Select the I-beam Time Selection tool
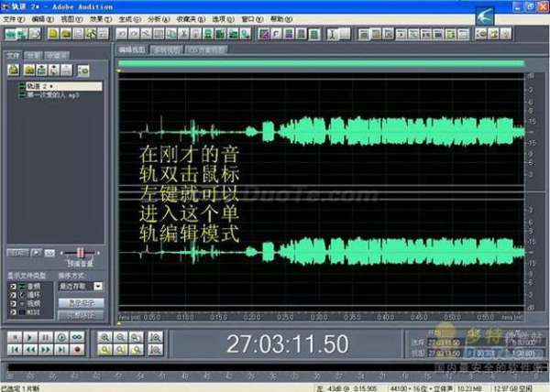The width and height of the screenshot is (550, 392). [332, 34]
